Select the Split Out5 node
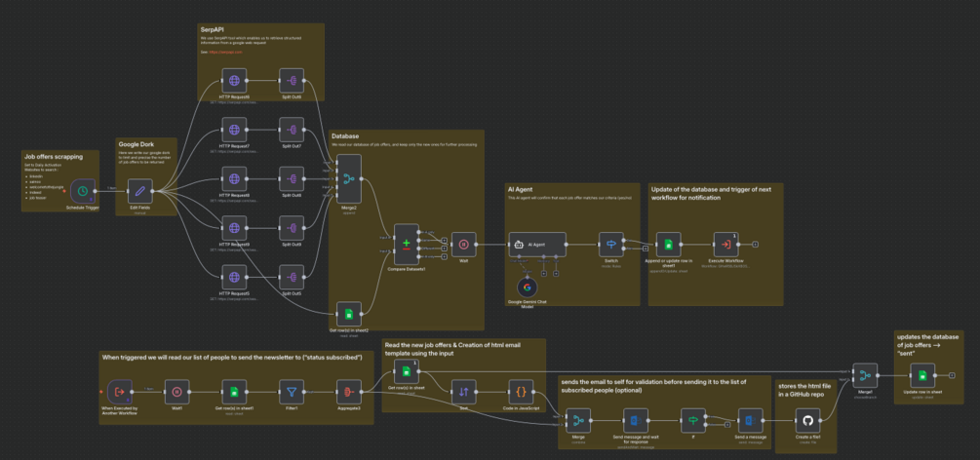The width and height of the screenshot is (980, 460). pyautogui.click(x=292, y=278)
